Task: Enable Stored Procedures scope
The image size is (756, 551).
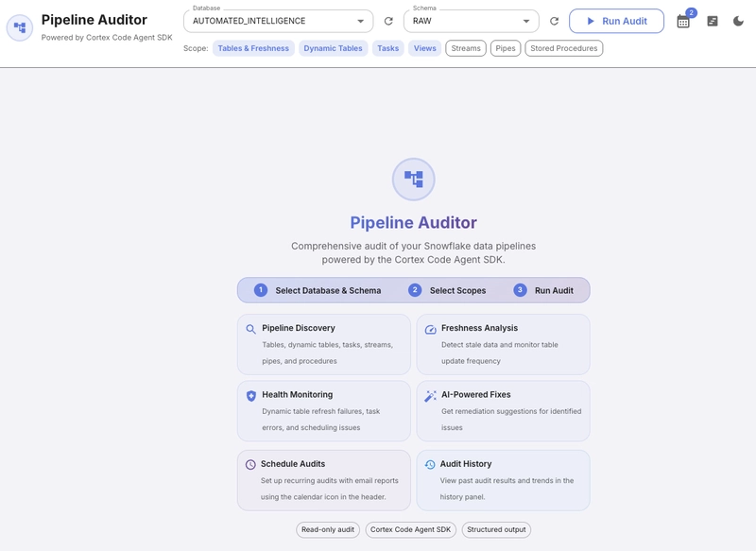Action: (x=563, y=48)
